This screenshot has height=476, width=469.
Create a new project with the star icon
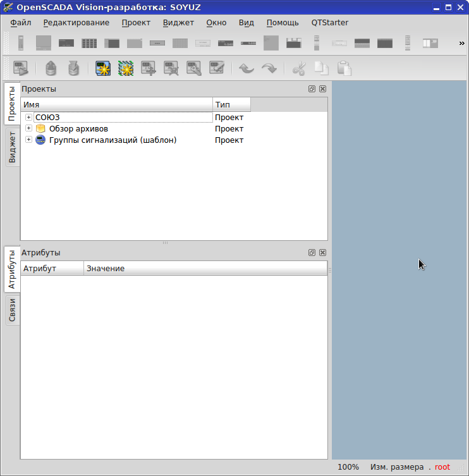tap(103, 68)
